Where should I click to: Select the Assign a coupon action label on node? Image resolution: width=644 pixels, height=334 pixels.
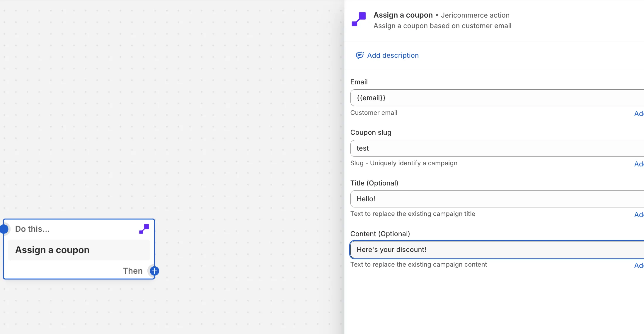point(52,250)
